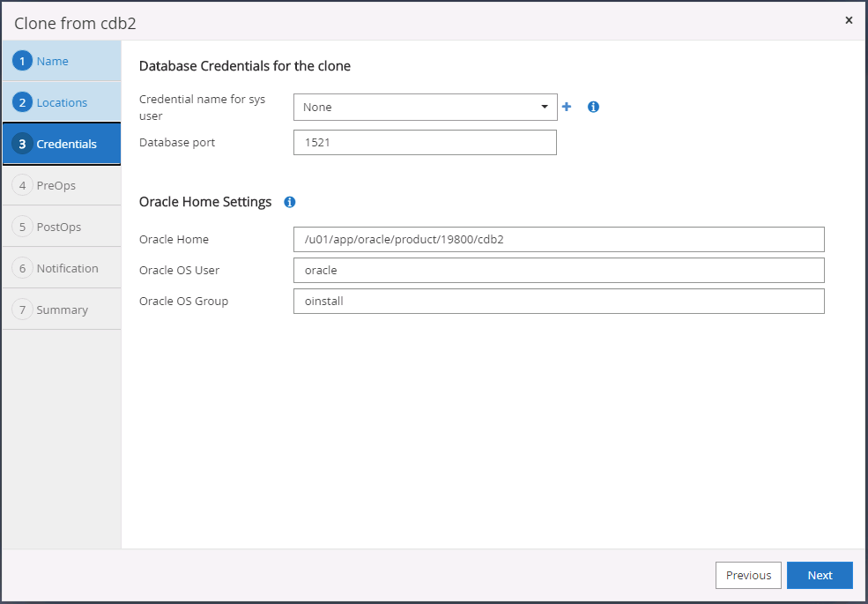This screenshot has height=604, width=868.
Task: Switch to the Locations step
Action: (62, 102)
